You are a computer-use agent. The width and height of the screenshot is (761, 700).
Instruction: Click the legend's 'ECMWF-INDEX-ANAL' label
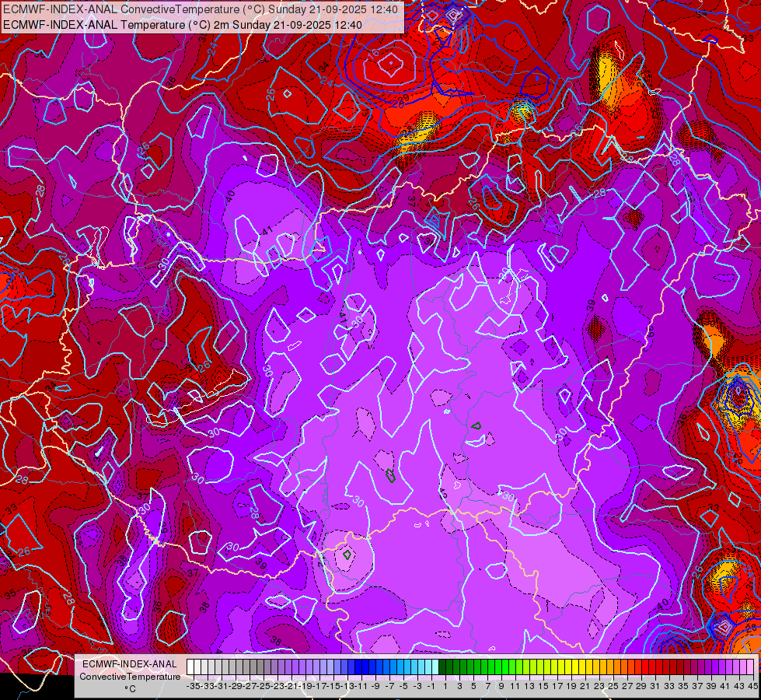click(130, 664)
